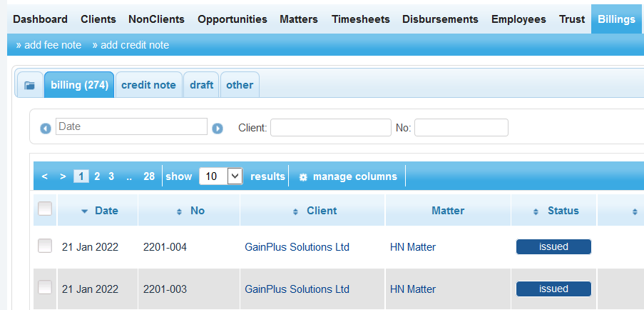Click the next date arrow icon

218,129
